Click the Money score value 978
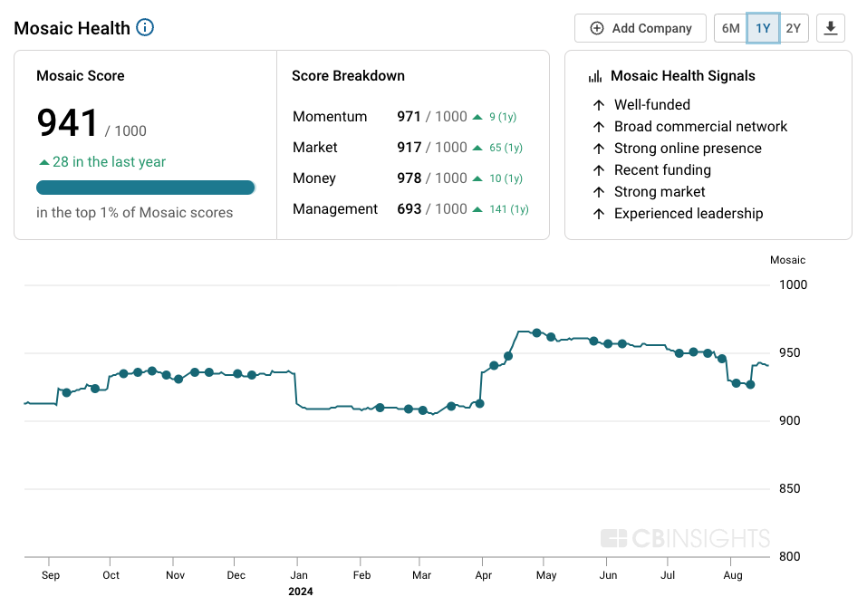This screenshot has height=616, width=867. tap(409, 178)
